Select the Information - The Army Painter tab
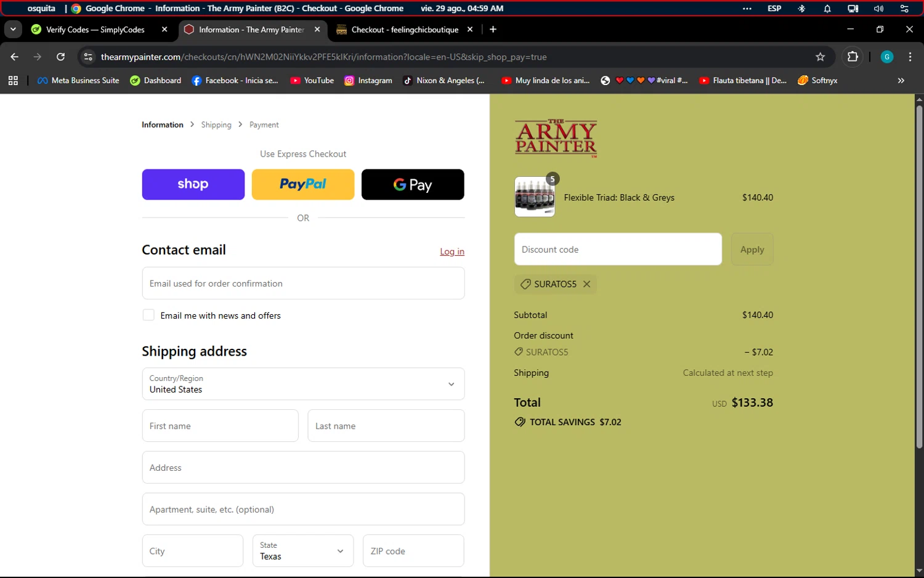Screen dimensions: 924x578 [253, 29]
